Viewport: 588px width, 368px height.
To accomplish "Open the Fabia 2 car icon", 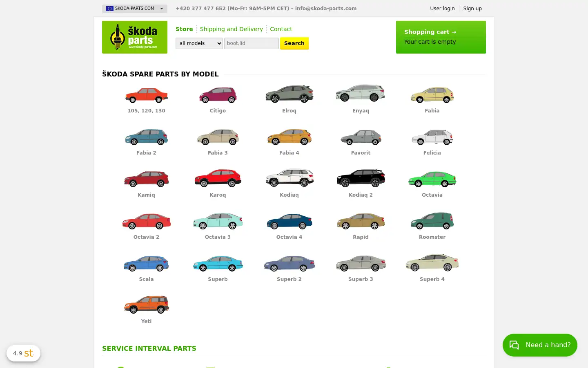I will tap(146, 137).
